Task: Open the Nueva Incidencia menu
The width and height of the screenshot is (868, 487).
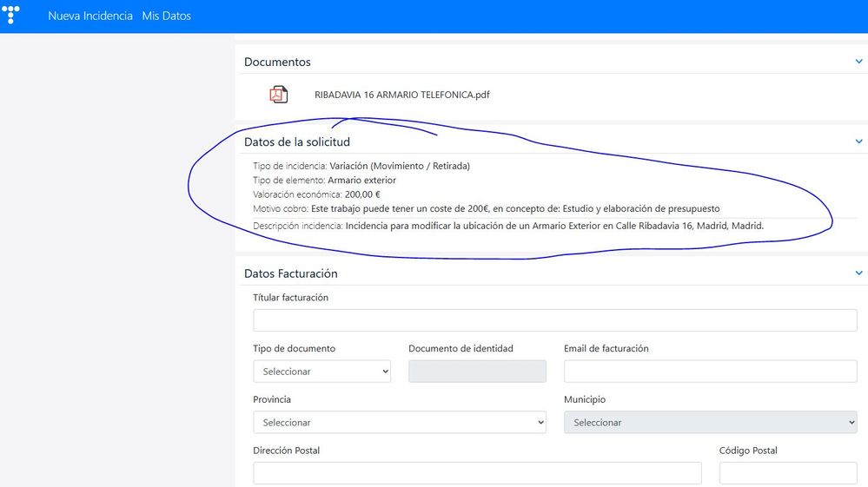Action: 90,16
